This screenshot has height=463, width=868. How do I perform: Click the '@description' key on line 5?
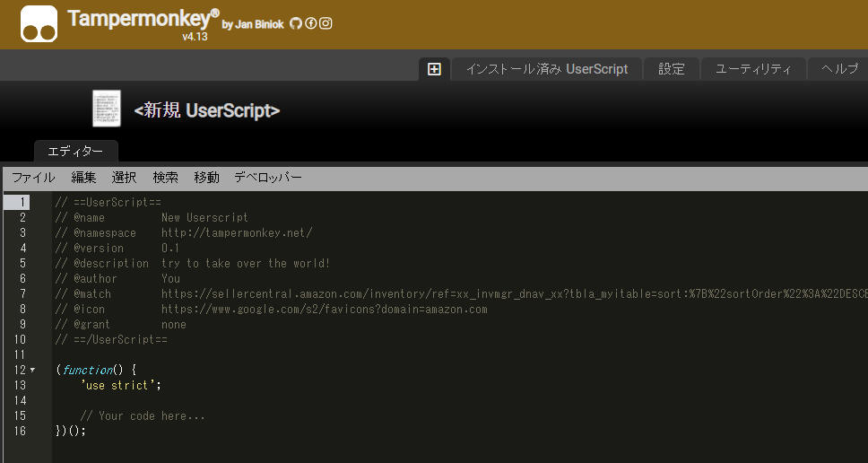pyautogui.click(x=110, y=264)
